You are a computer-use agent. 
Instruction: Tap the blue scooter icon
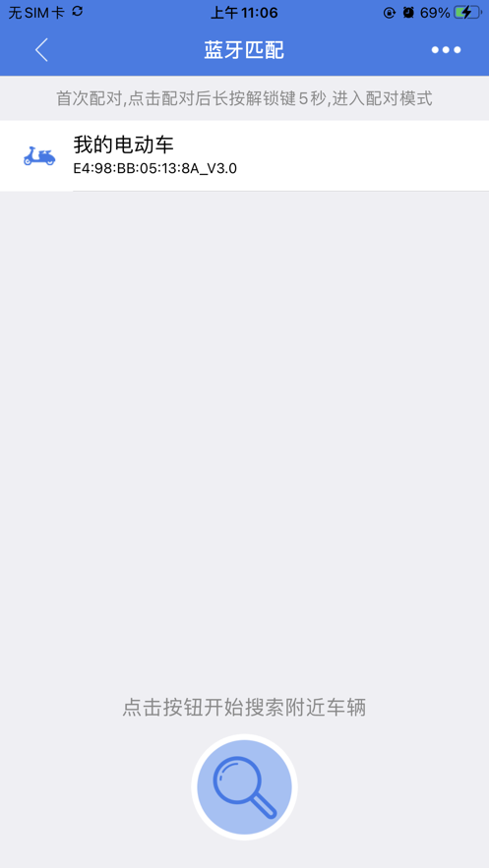pyautogui.click(x=39, y=155)
